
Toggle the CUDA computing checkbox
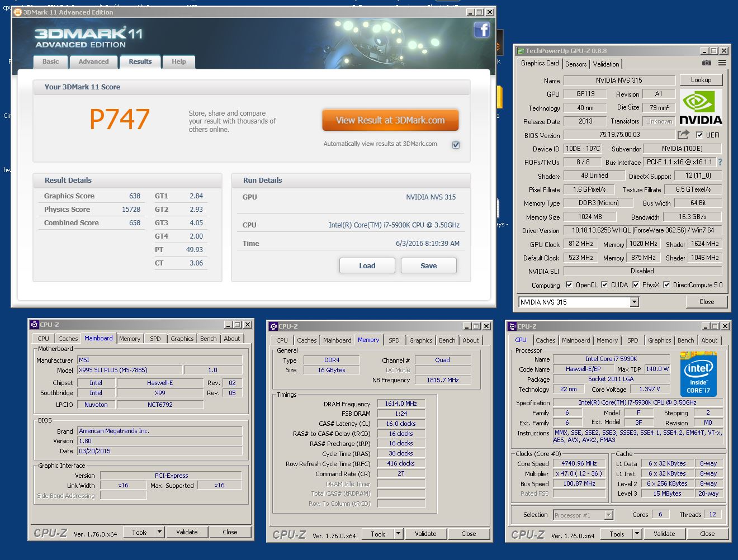tap(604, 284)
